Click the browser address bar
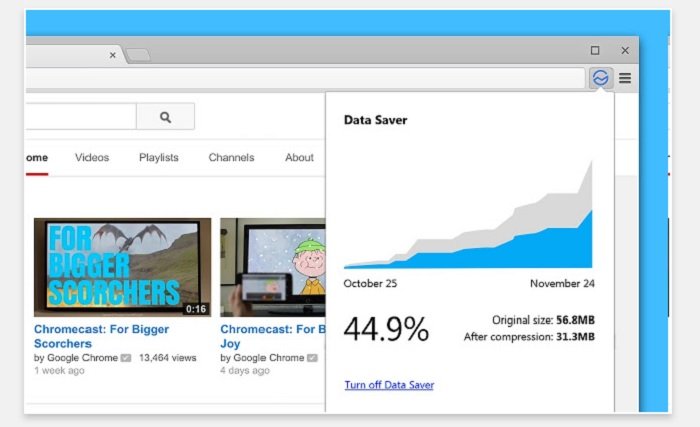Viewport: 700px width, 427px height. [x=305, y=78]
